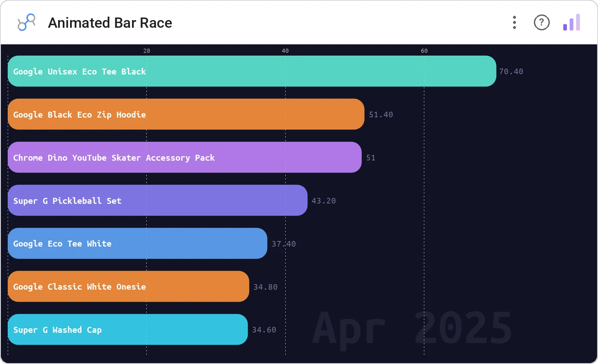This screenshot has height=364, width=598.
Task: Click the purple bar chart icon
Action: tap(572, 23)
